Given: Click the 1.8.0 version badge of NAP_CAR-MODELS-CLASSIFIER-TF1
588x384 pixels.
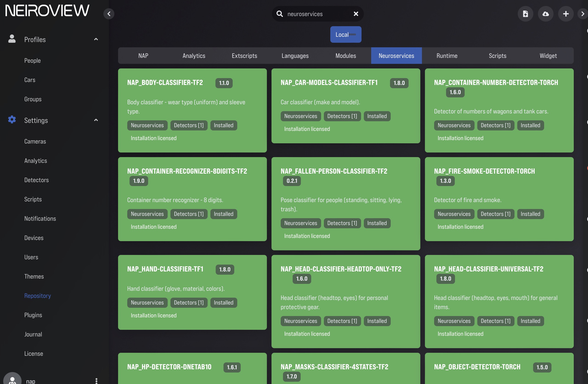Looking at the screenshot, I should [x=399, y=83].
